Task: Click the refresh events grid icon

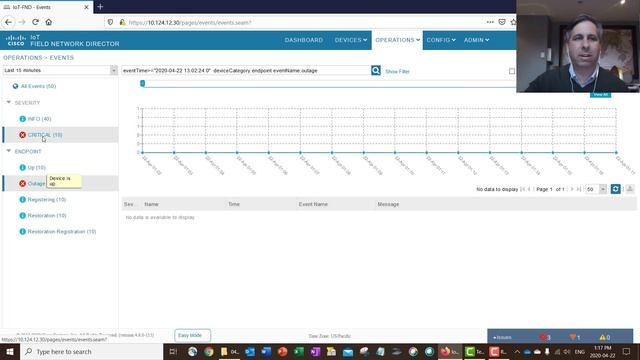Action: pos(616,189)
